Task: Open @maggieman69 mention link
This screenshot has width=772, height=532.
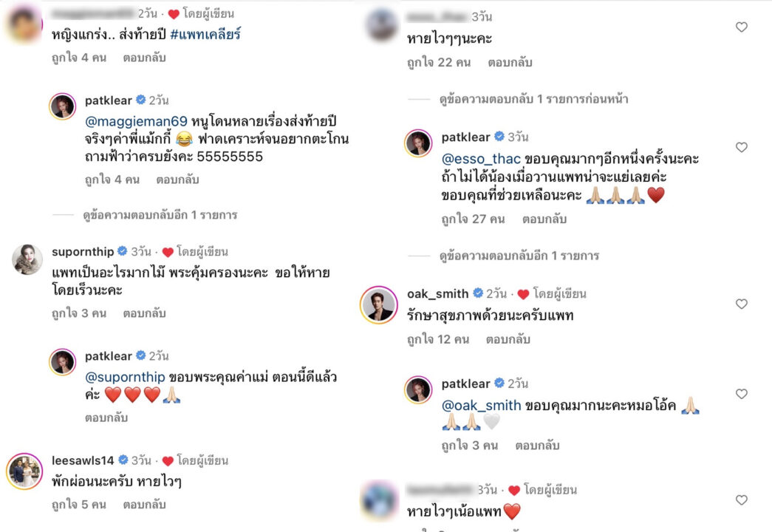Action: [x=136, y=121]
